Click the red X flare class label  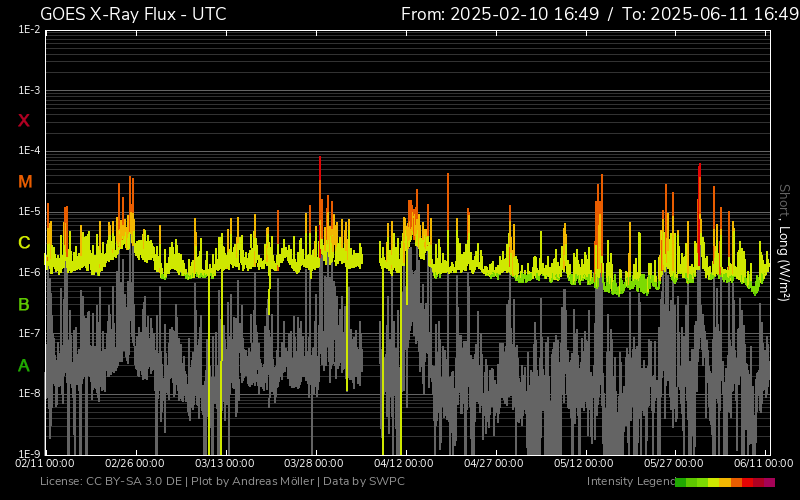[24, 121]
